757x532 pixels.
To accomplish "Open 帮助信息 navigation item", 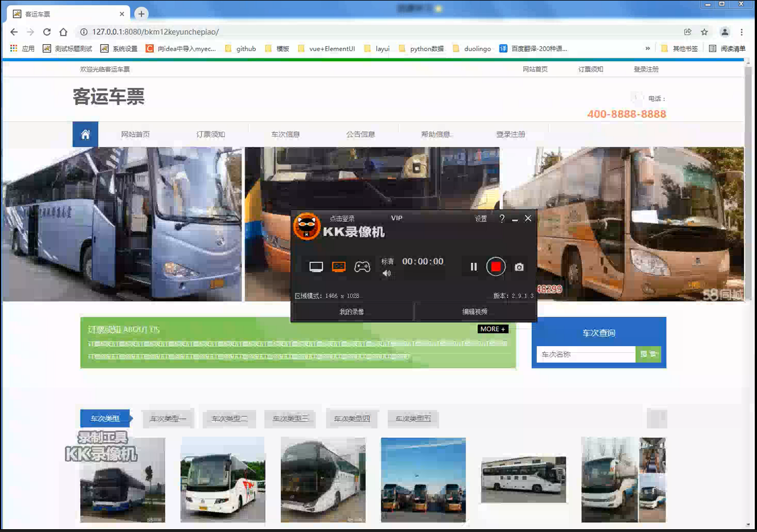I will click(436, 134).
